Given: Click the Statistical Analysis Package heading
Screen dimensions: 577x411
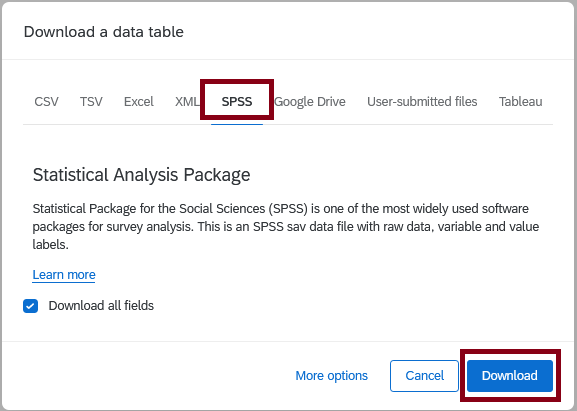Looking at the screenshot, I should [141, 175].
